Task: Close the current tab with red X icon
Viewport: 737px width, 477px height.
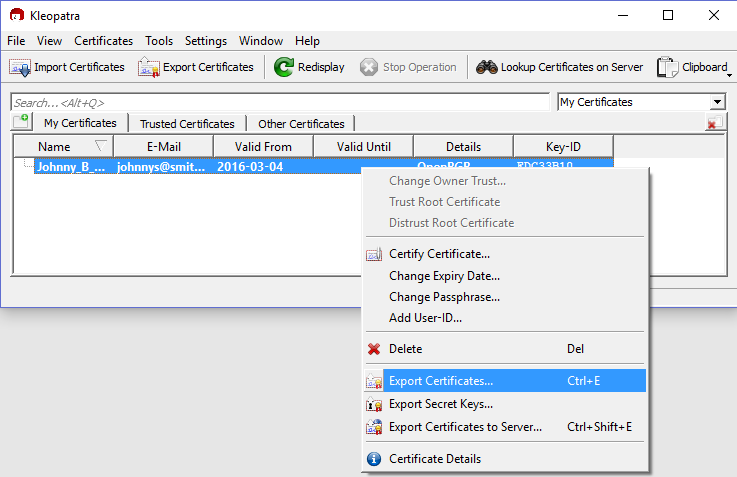Action: point(715,123)
